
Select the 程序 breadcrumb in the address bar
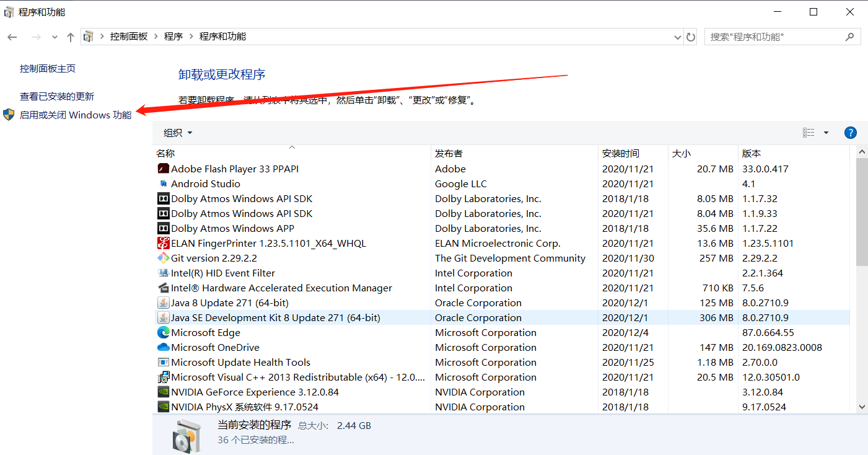pos(173,37)
